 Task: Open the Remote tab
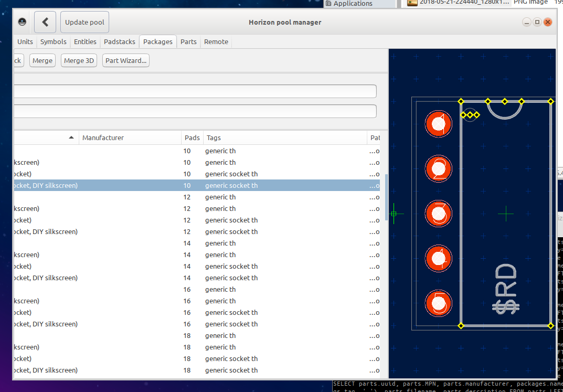point(216,41)
